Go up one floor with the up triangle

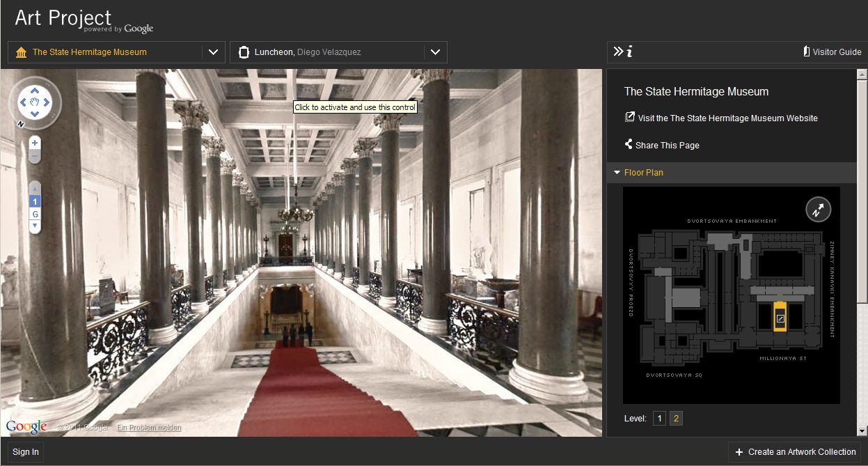point(35,188)
